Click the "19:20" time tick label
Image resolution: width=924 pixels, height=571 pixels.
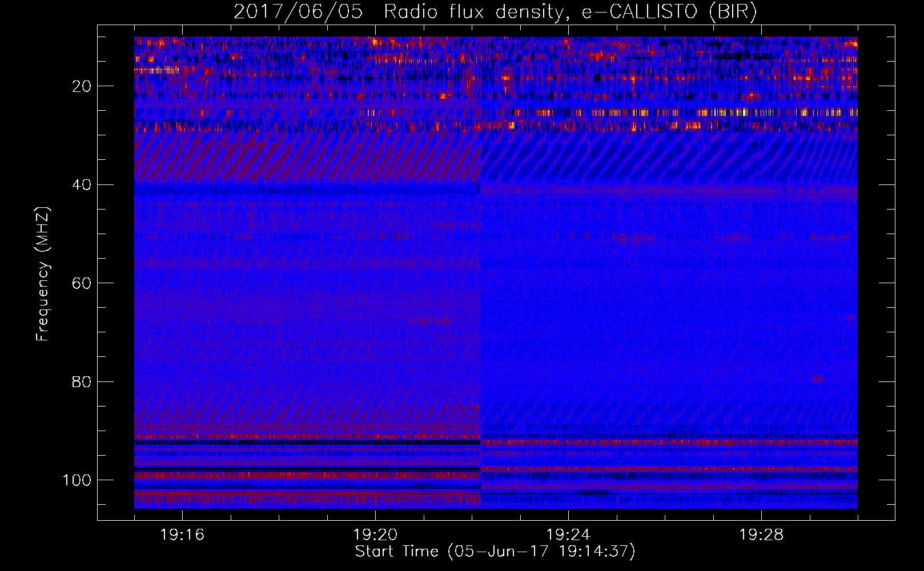[x=375, y=535]
